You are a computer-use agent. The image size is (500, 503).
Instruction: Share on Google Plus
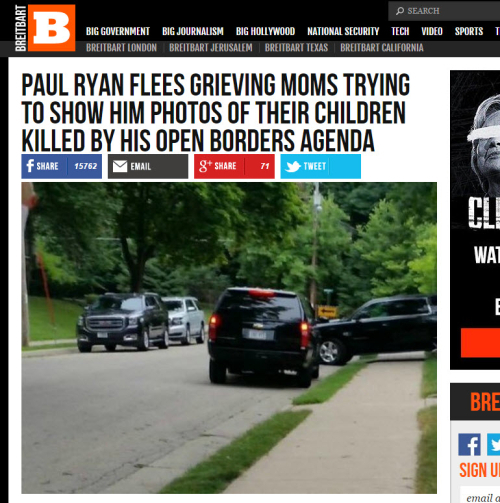tap(234, 166)
